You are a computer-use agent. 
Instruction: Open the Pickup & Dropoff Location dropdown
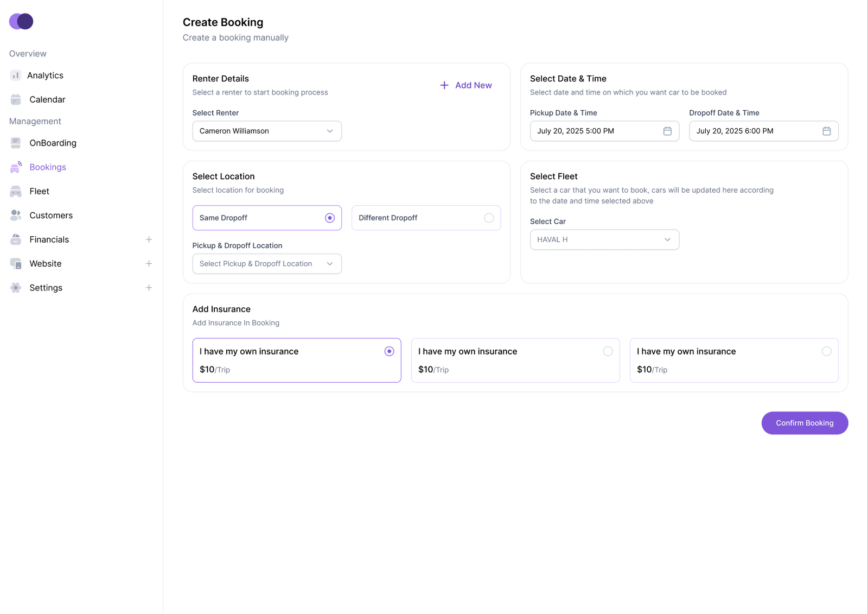pyautogui.click(x=267, y=264)
